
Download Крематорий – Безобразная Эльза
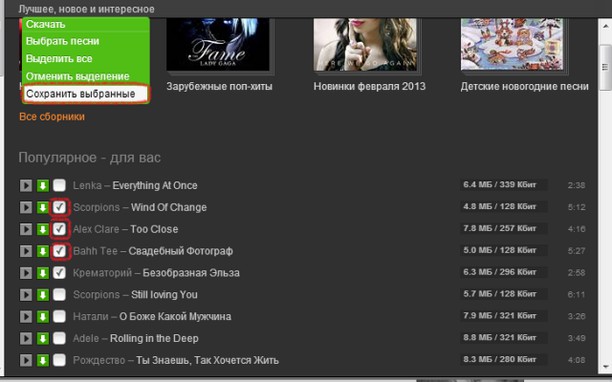click(x=43, y=273)
